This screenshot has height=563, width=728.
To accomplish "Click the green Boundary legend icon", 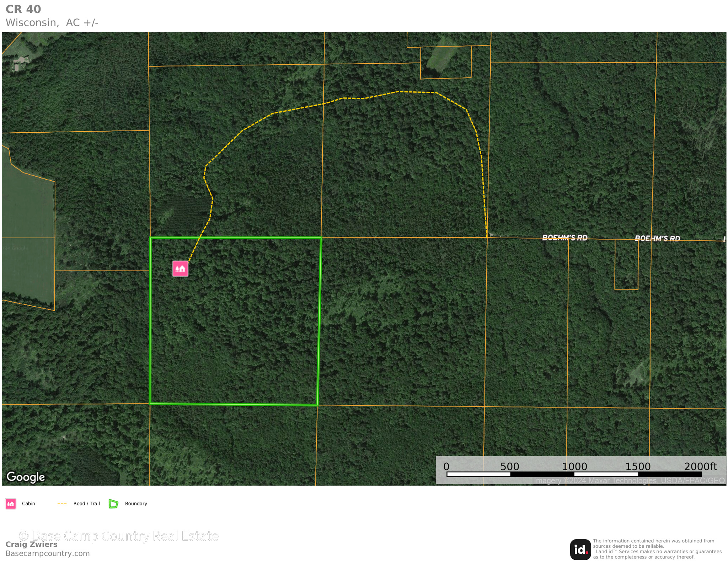I will [x=113, y=504].
